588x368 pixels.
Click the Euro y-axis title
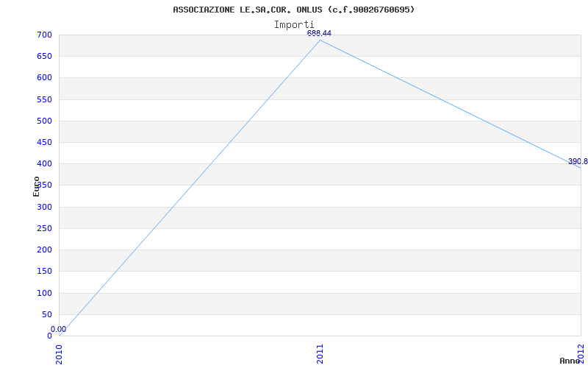[36, 186]
